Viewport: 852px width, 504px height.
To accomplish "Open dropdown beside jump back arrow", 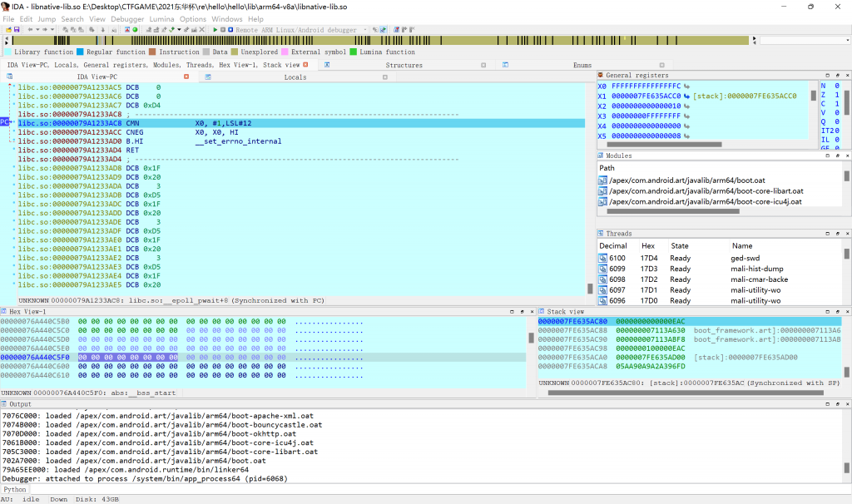I will [37, 30].
